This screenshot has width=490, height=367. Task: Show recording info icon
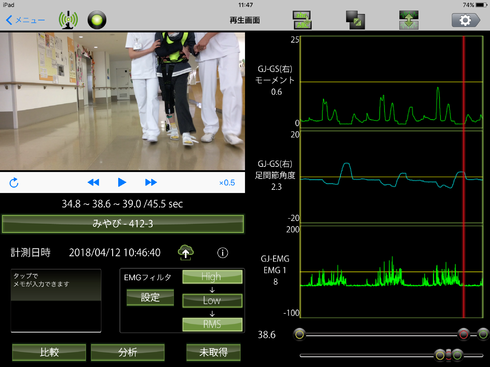tap(223, 253)
